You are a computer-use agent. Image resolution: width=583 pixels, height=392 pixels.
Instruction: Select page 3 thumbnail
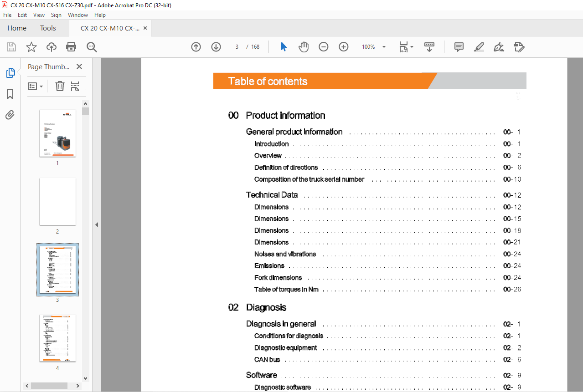click(57, 270)
